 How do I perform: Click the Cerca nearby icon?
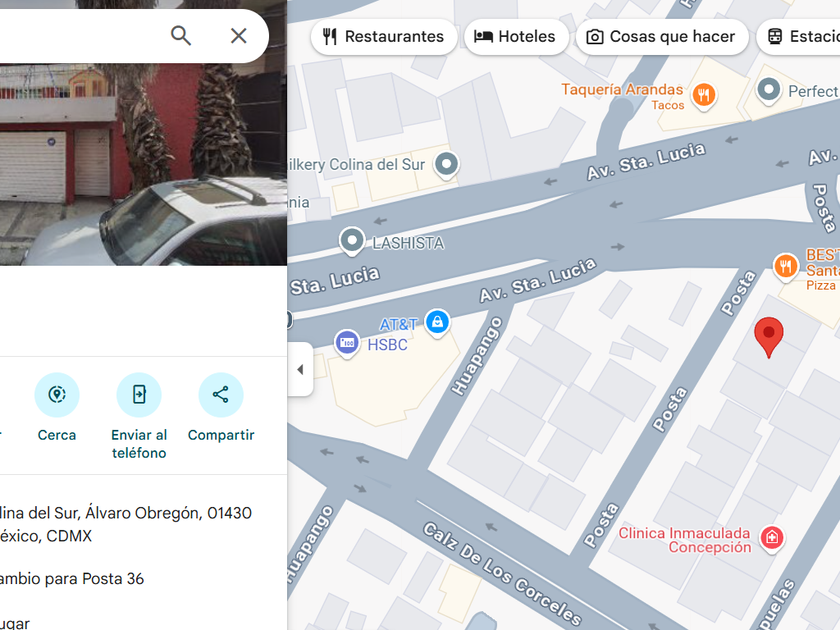coord(57,395)
